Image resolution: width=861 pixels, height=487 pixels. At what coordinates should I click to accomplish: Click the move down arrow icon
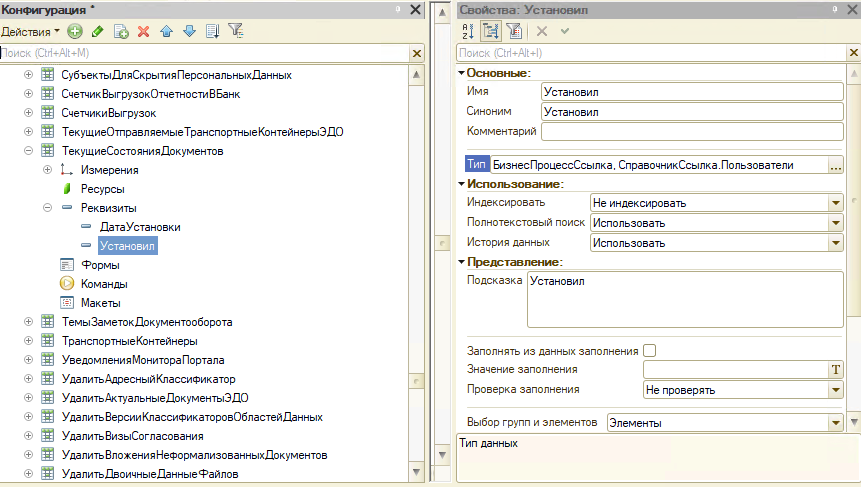pyautogui.click(x=188, y=31)
